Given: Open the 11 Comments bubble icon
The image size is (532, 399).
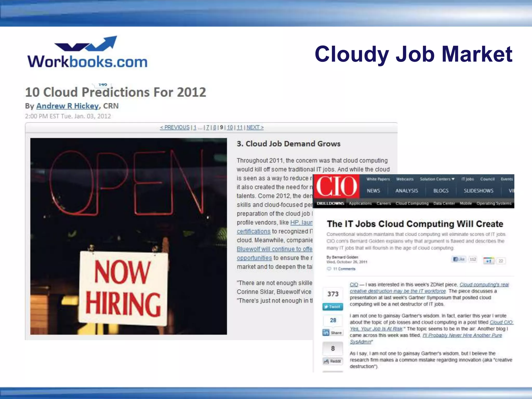Looking at the screenshot, I should tap(329, 269).
